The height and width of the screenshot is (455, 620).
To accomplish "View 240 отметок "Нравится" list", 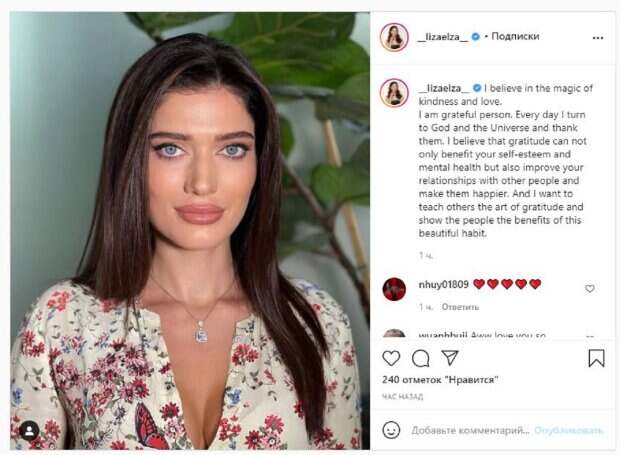I will pyautogui.click(x=440, y=380).
